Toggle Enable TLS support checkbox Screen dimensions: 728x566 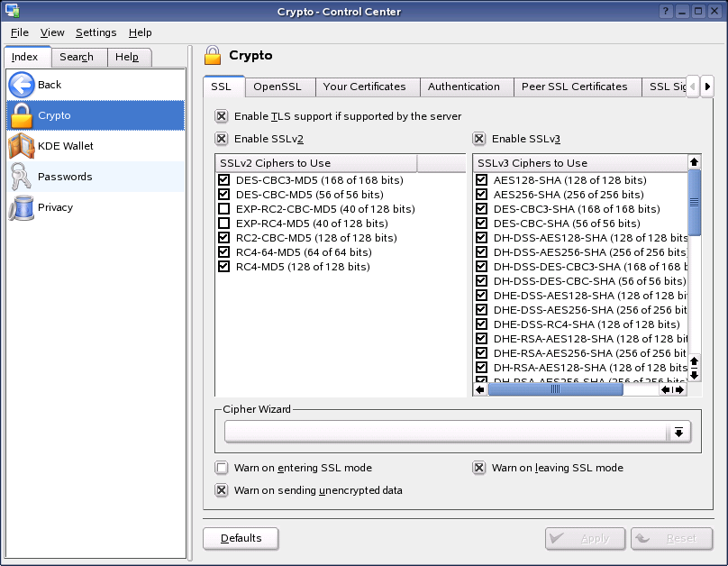222,116
